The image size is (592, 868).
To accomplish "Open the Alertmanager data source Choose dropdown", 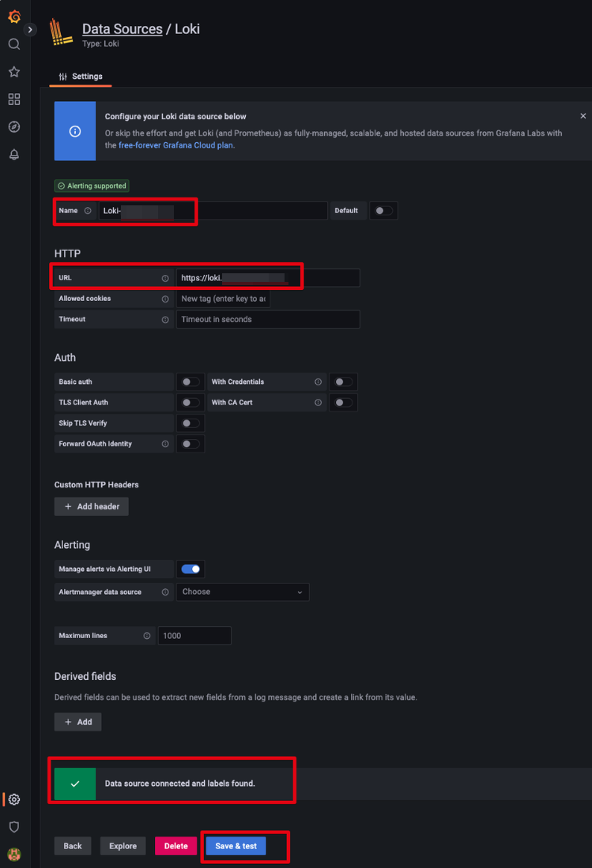I will [243, 592].
